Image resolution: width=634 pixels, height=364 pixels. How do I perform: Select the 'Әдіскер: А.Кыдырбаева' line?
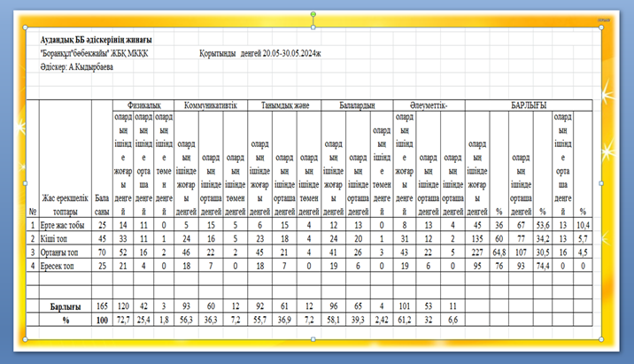76,67
